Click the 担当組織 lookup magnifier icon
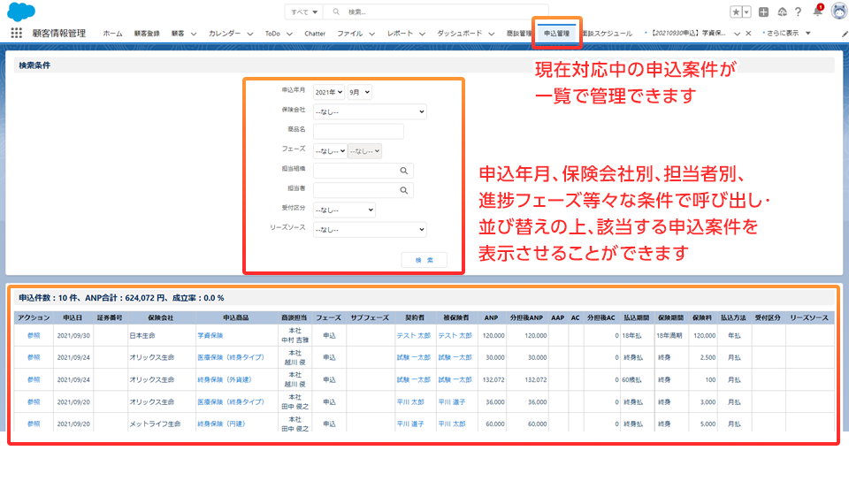Screen dimensions: 849x504 (x=404, y=170)
